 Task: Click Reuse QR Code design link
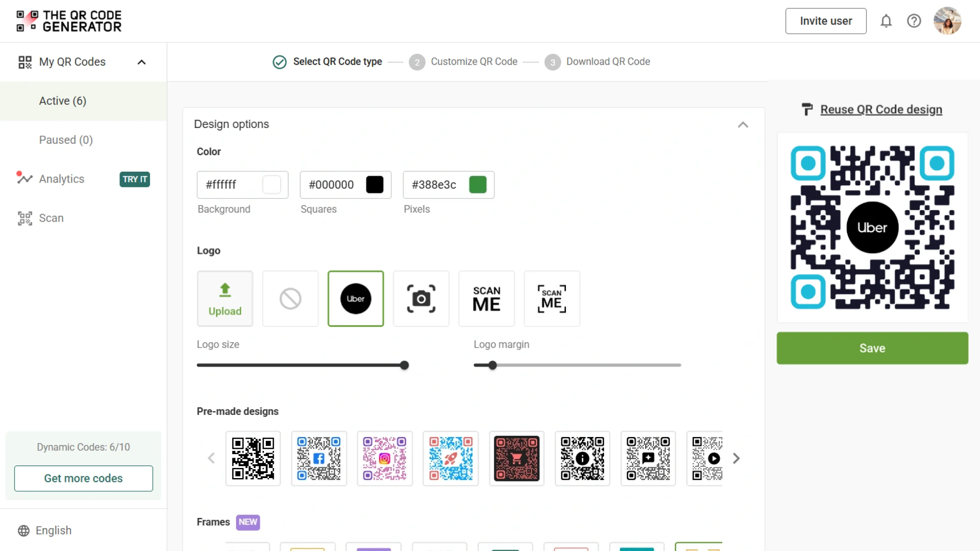click(881, 109)
